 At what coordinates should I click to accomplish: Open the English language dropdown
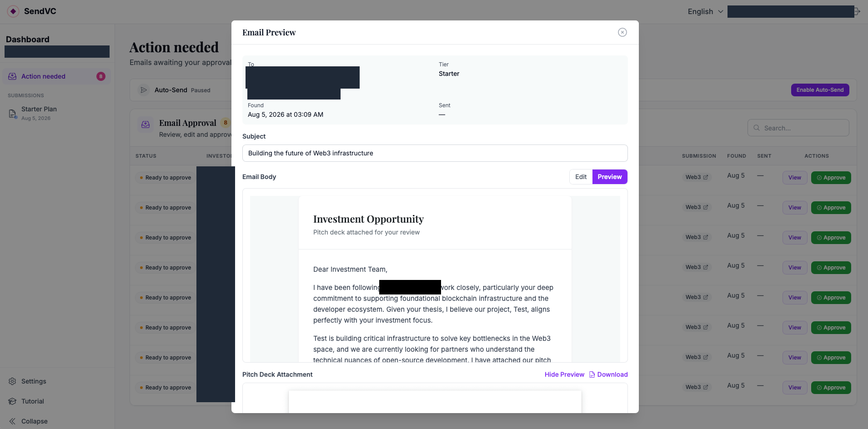705,11
